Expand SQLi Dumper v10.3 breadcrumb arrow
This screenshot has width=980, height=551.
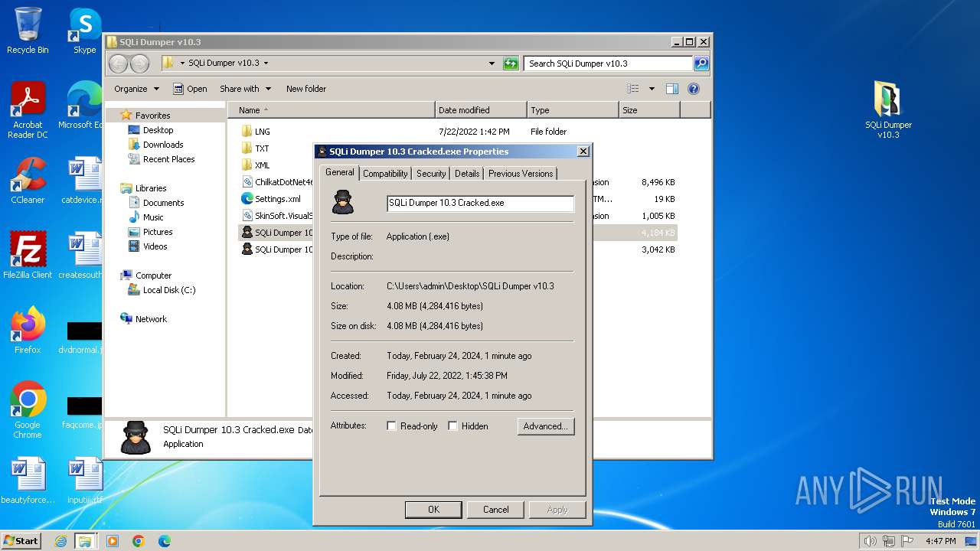(x=266, y=64)
